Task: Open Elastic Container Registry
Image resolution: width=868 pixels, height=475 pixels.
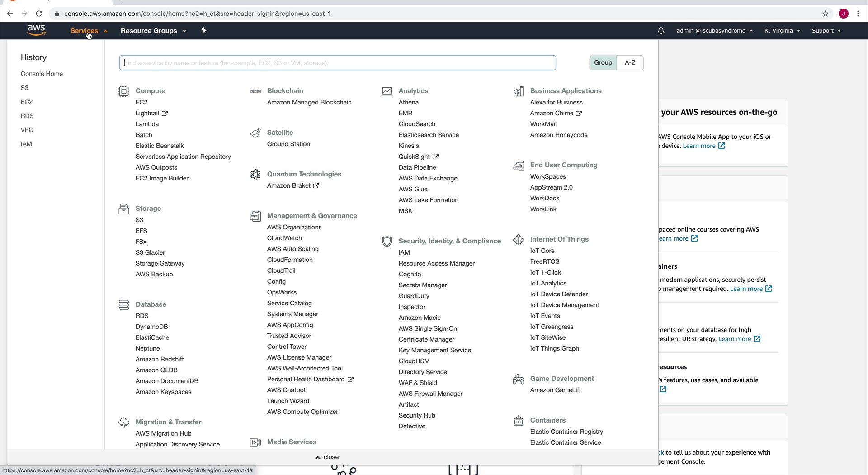Action: tap(566, 432)
